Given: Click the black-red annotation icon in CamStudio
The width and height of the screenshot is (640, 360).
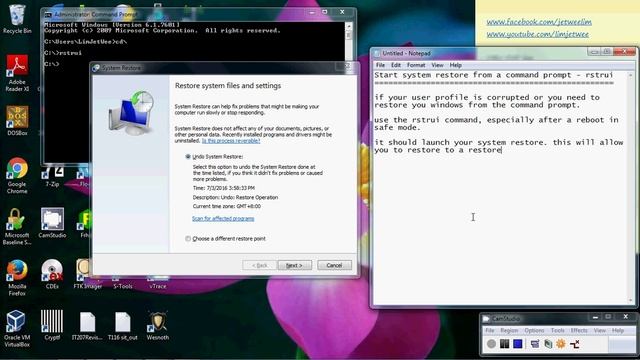Looking at the screenshot, I should [574, 344].
